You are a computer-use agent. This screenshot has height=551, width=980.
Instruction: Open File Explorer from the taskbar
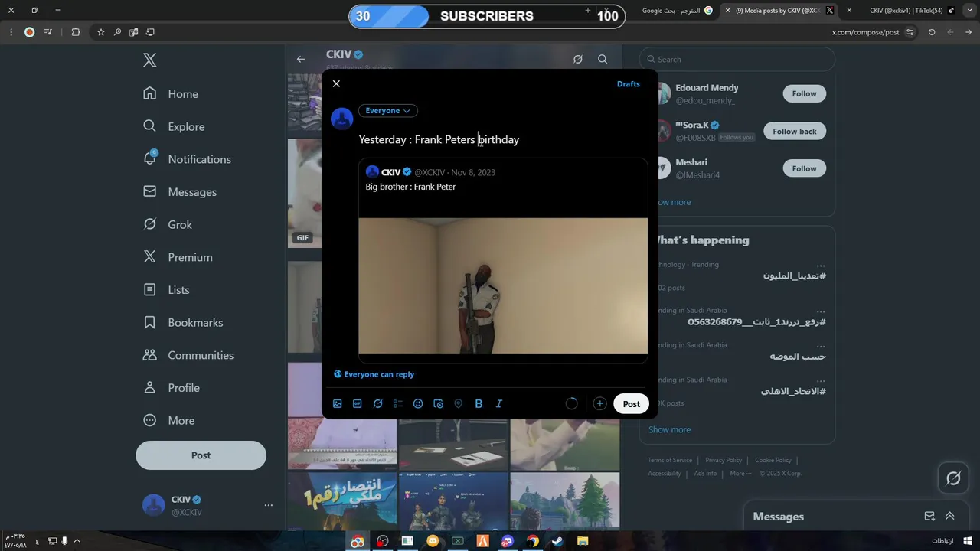point(583,541)
